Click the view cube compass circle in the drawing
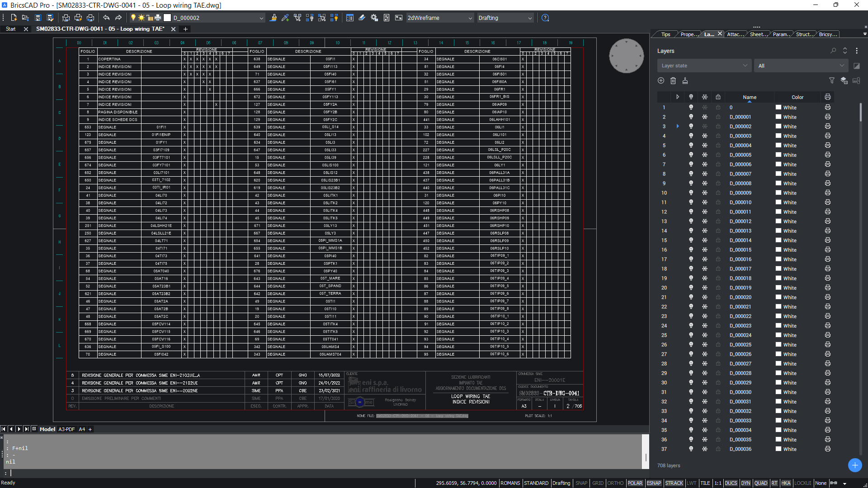Viewport: 868px width, 488px height. click(627, 56)
